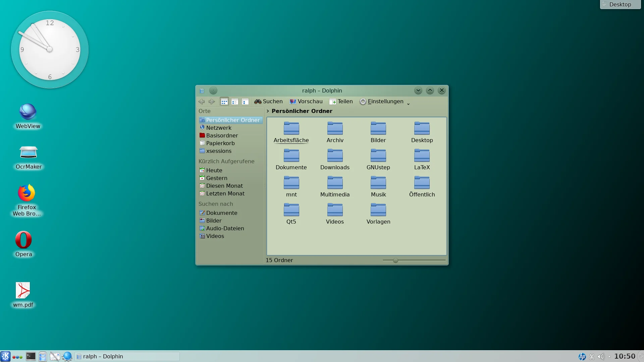Screen dimensions: 644x362
Task: Click the analog clock widget
Action: point(50,50)
